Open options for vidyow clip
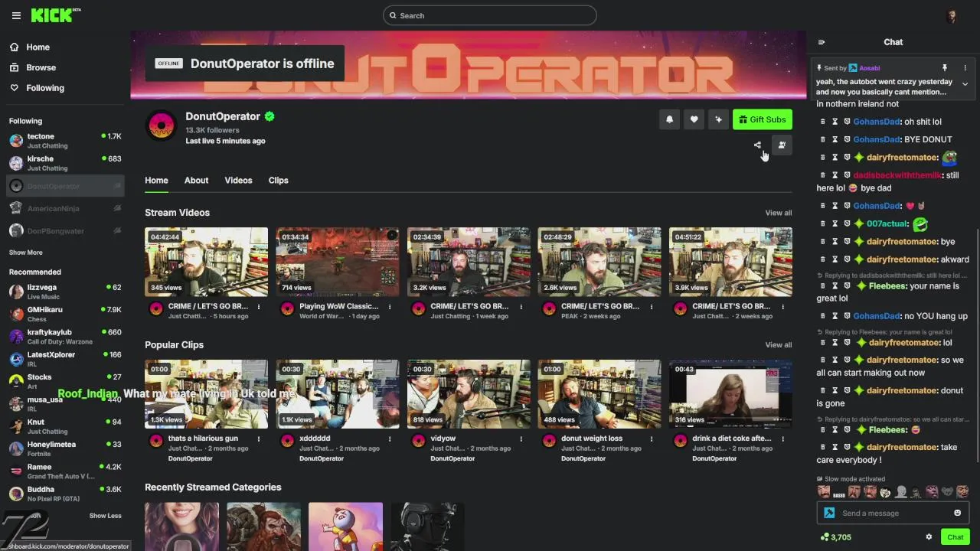The width and height of the screenshot is (980, 551). [521, 439]
